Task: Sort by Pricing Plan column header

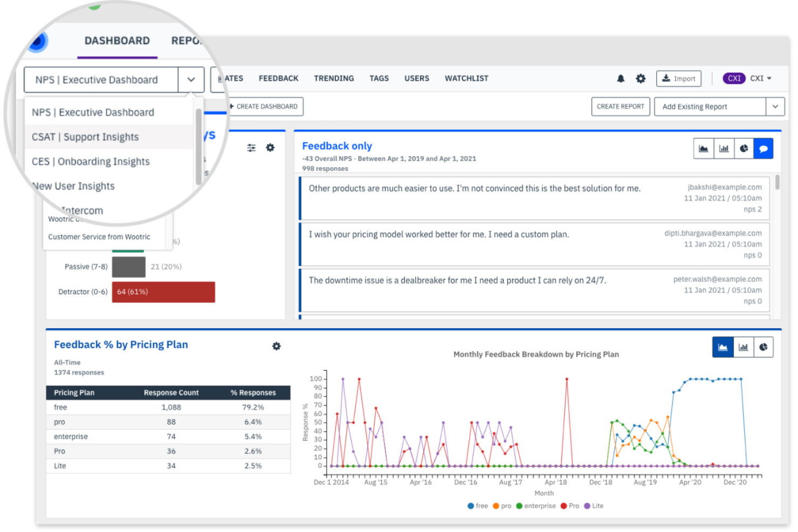Action: (74, 393)
